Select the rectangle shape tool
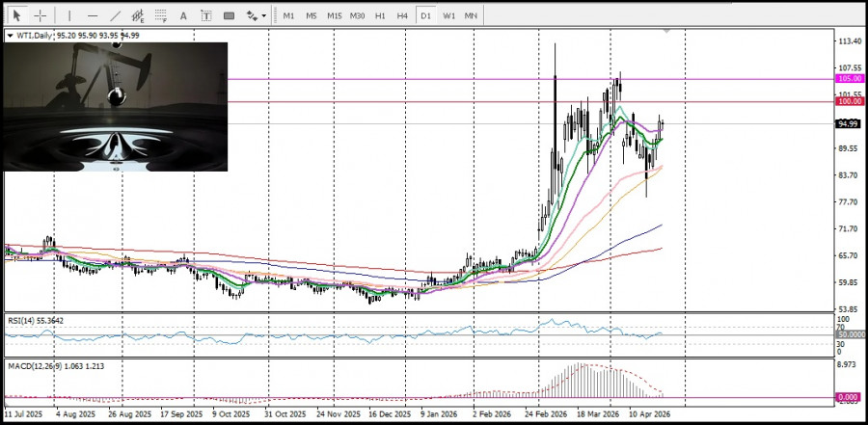This screenshot has height=425, width=868. click(230, 15)
